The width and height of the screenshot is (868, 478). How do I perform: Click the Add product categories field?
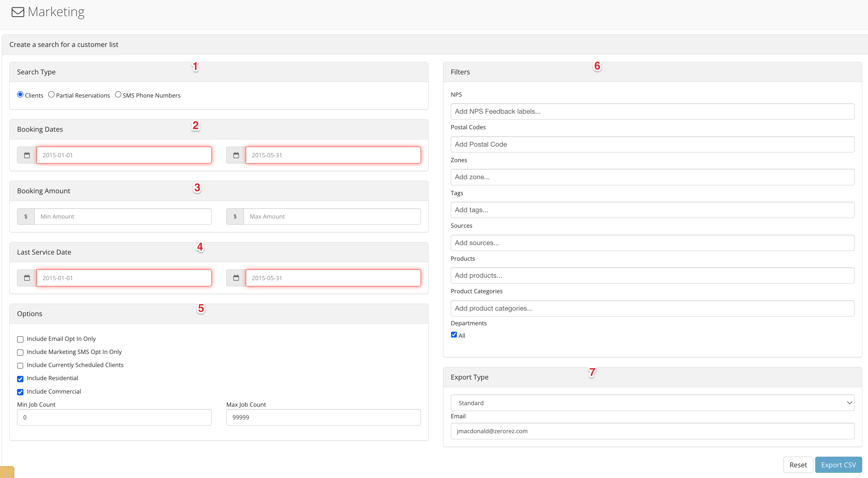point(652,308)
